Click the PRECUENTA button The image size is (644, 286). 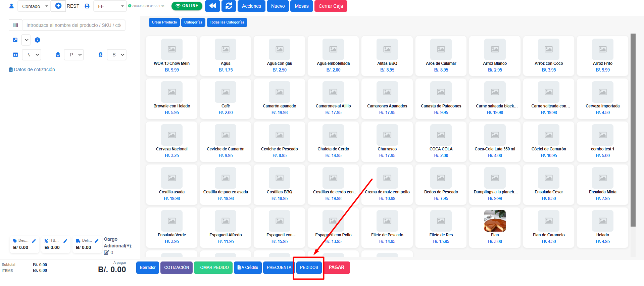279,268
